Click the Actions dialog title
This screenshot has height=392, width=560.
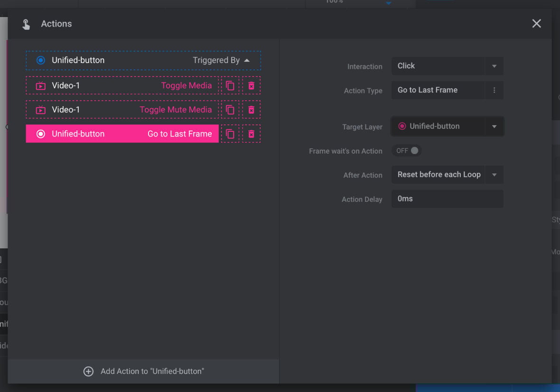point(56,24)
